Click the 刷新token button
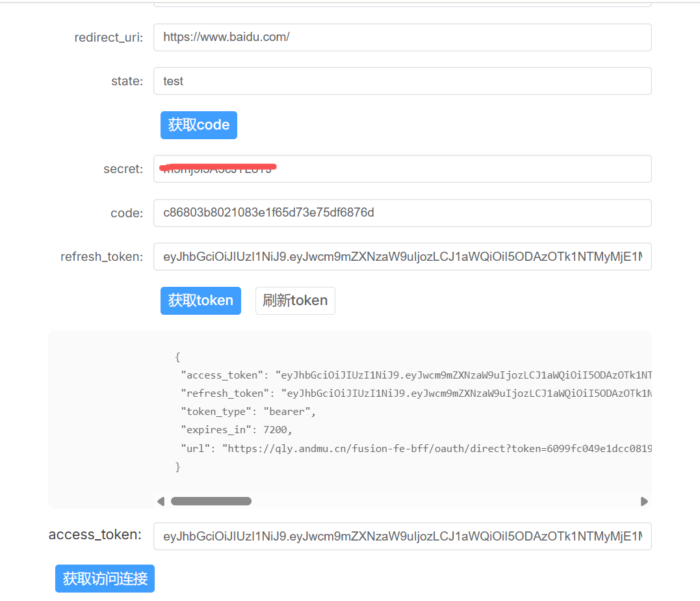 [295, 300]
